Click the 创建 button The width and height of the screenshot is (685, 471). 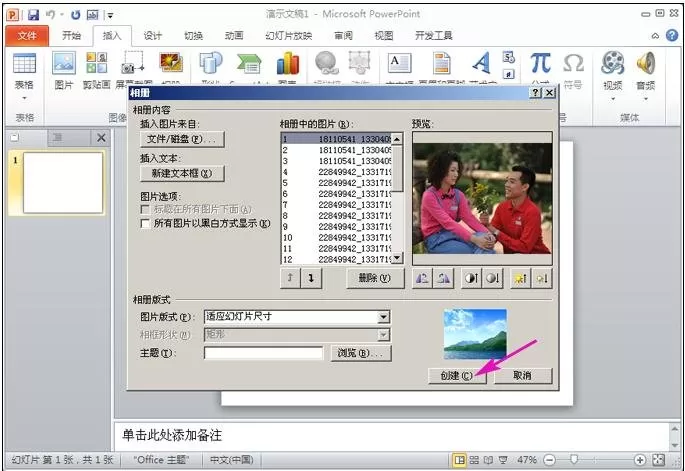pos(457,376)
